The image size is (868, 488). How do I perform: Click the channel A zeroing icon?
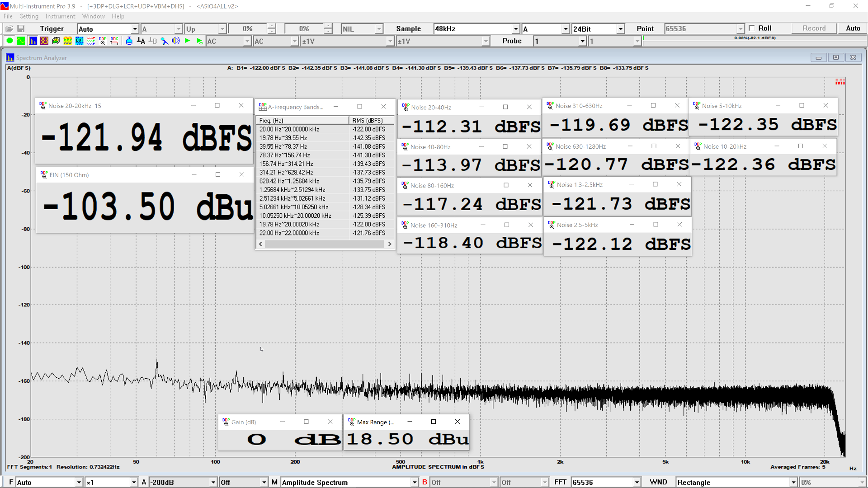click(x=141, y=41)
